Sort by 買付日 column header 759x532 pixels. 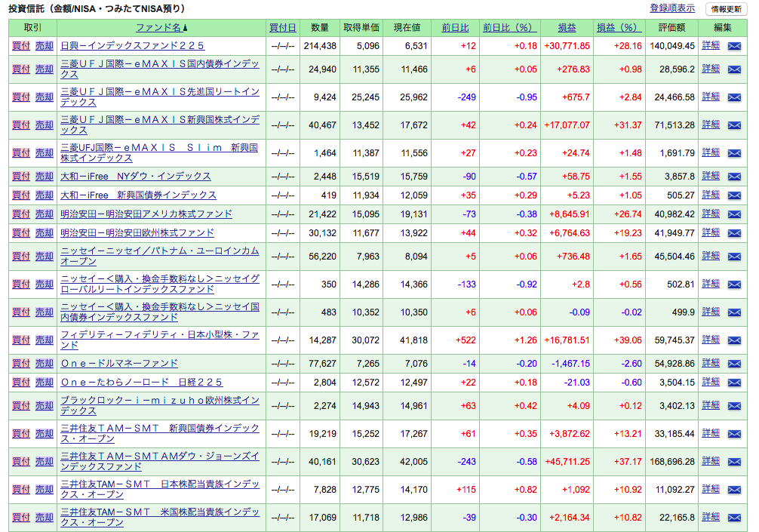point(283,28)
